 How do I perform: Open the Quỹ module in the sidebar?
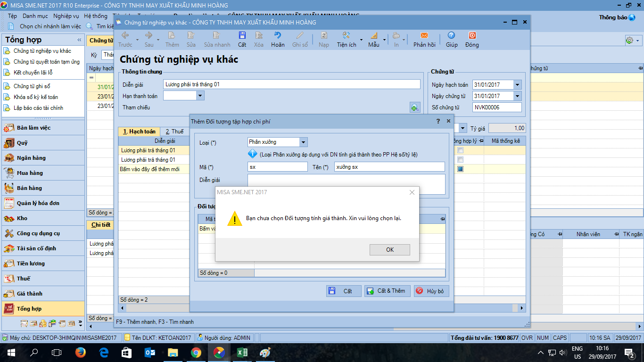(43, 143)
